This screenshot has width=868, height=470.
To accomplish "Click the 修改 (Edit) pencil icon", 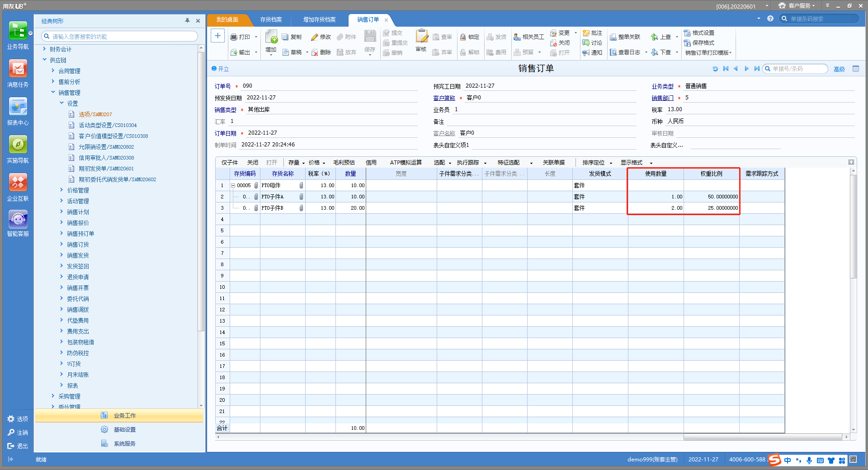I will (315, 37).
